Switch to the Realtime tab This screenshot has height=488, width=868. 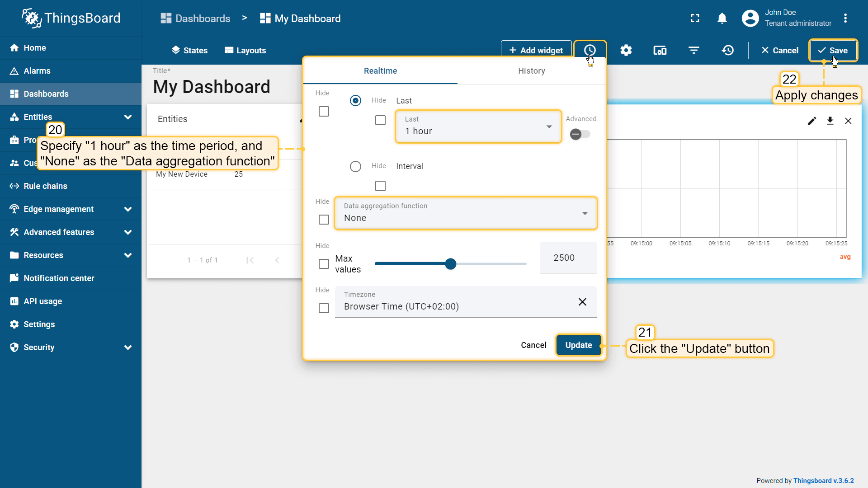coord(380,71)
